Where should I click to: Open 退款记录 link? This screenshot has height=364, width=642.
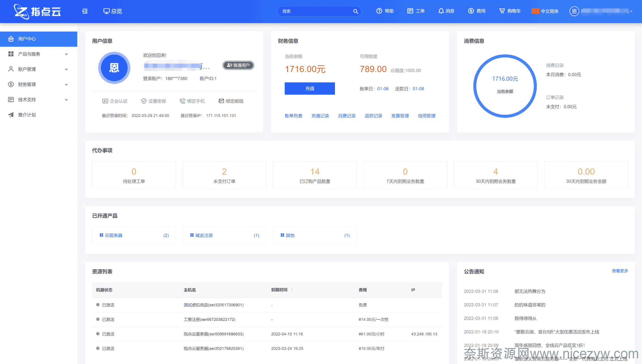373,116
